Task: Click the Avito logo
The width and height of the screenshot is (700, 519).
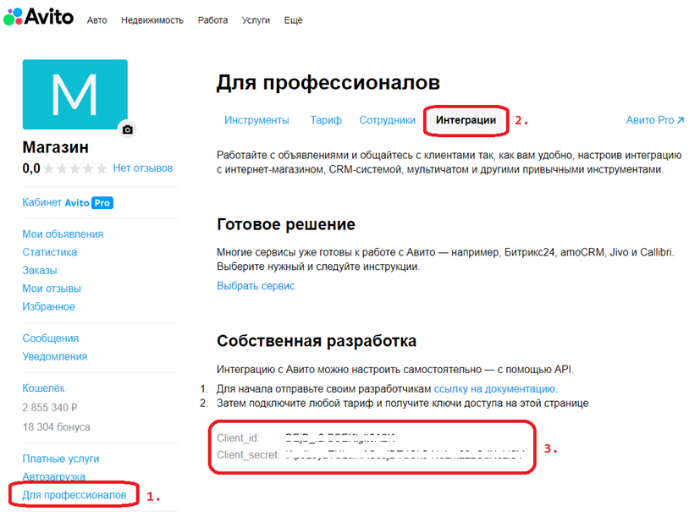Action: [x=38, y=18]
